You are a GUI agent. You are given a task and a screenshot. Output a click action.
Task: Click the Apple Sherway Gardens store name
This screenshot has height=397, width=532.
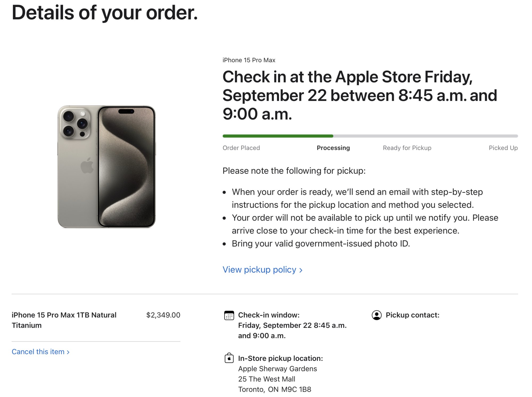click(277, 369)
